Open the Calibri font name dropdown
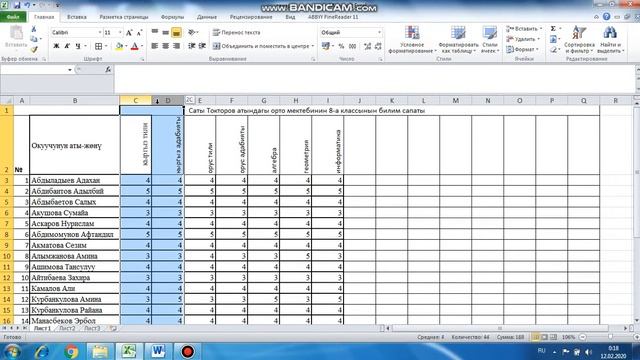Viewport: 640px width, 360px height. [99, 32]
